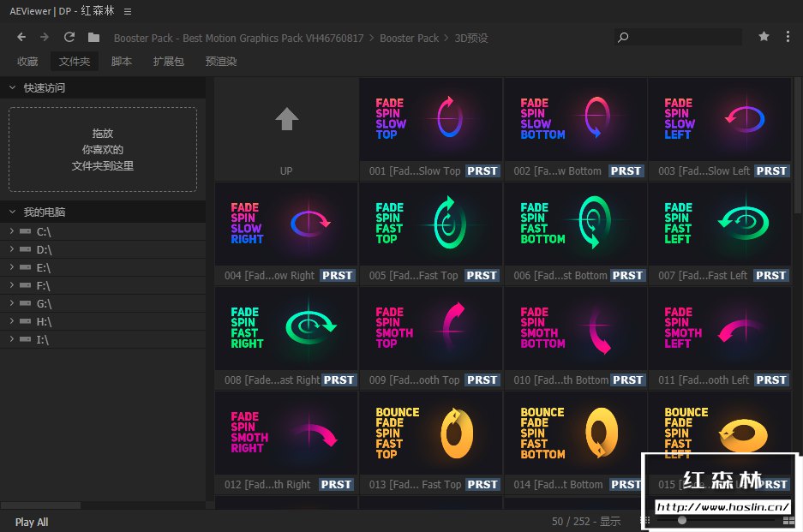Open the hamburger menu beside the title
The width and height of the screenshot is (803, 532).
point(128,11)
